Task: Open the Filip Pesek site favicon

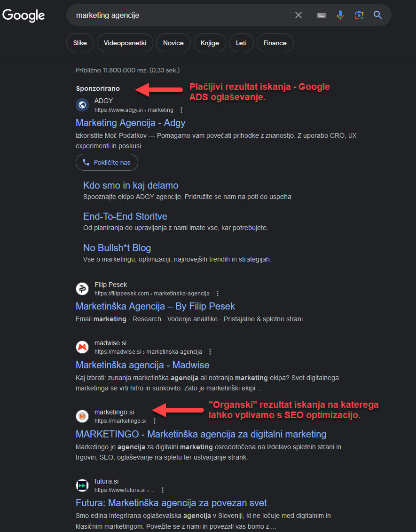Action: (82, 289)
